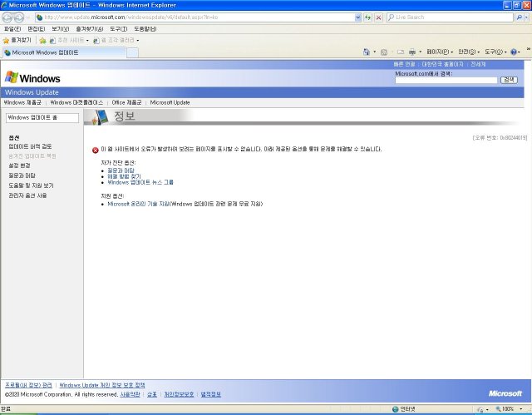This screenshot has width=532, height=415.
Task: Click the Office 제품군 navigation link
Action: 126,102
